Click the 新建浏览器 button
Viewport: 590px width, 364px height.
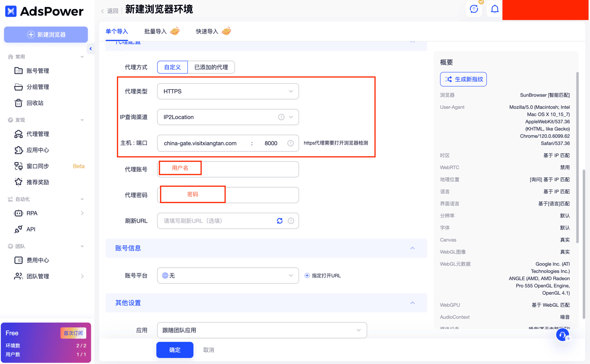point(46,35)
